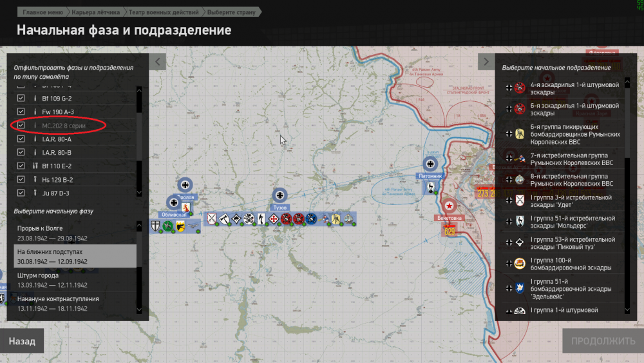Click the red lion emblem under Фролов airfield

pos(185,207)
